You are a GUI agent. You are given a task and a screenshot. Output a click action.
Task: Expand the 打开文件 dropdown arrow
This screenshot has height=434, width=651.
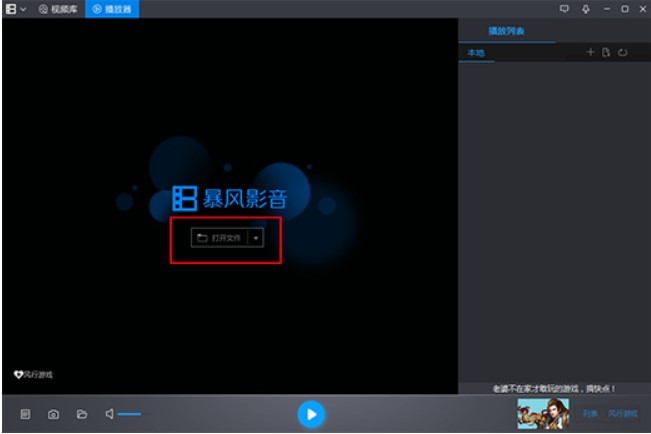coord(256,238)
